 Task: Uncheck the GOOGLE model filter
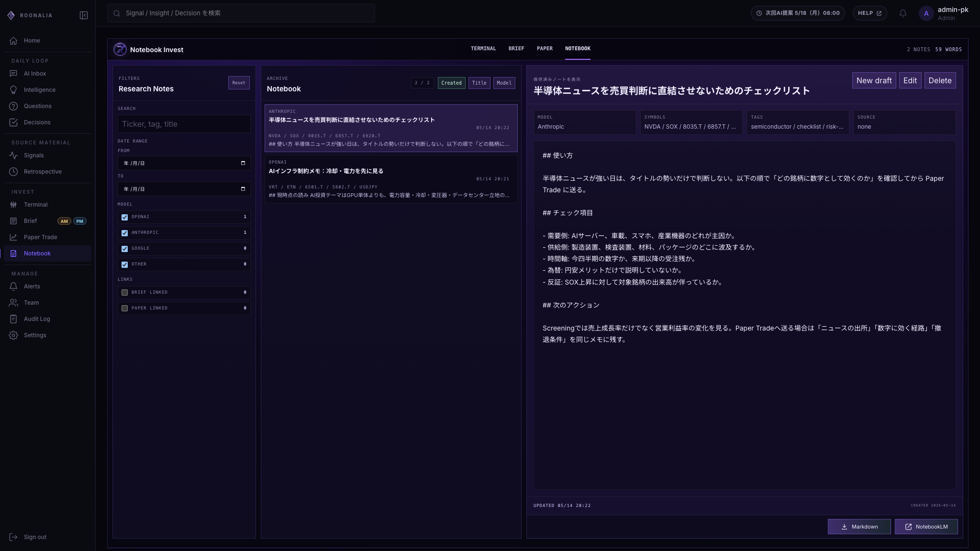click(x=125, y=249)
